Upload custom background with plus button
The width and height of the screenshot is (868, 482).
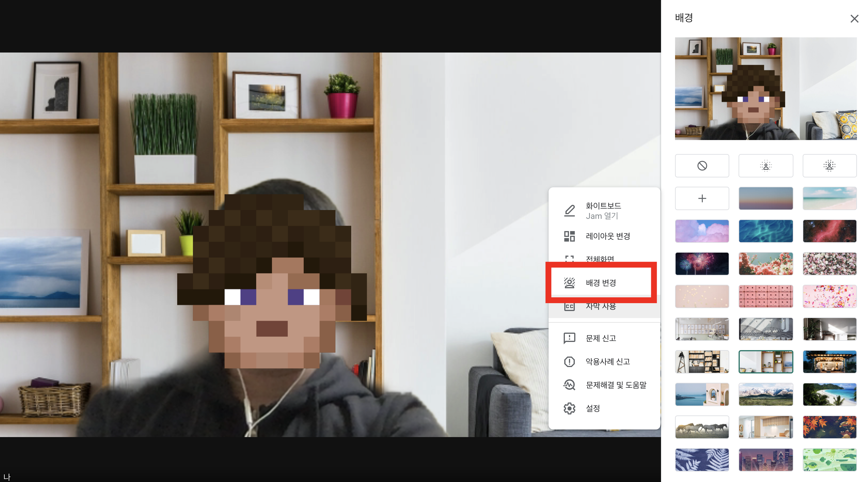click(702, 198)
